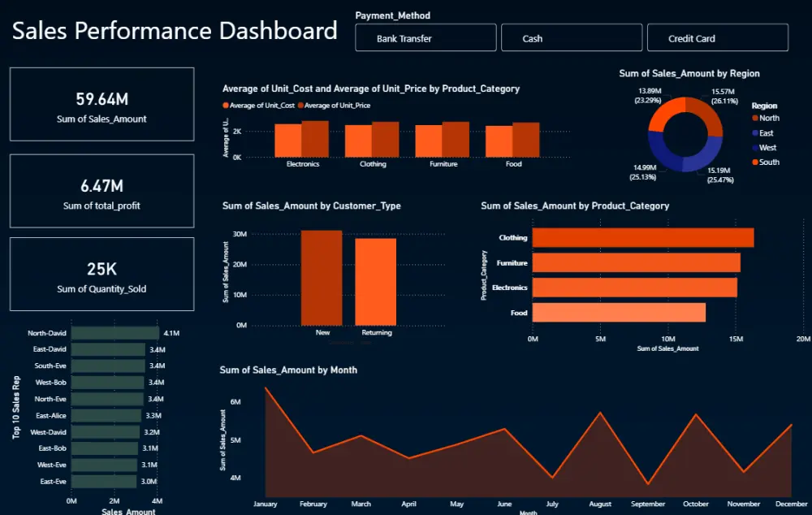Click the North-David bar in Top 10 Sales Rep
812x515 pixels.
point(114,332)
